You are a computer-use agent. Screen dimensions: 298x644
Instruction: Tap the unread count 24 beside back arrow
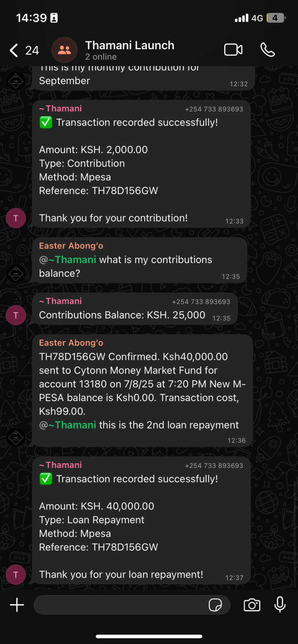click(x=32, y=50)
